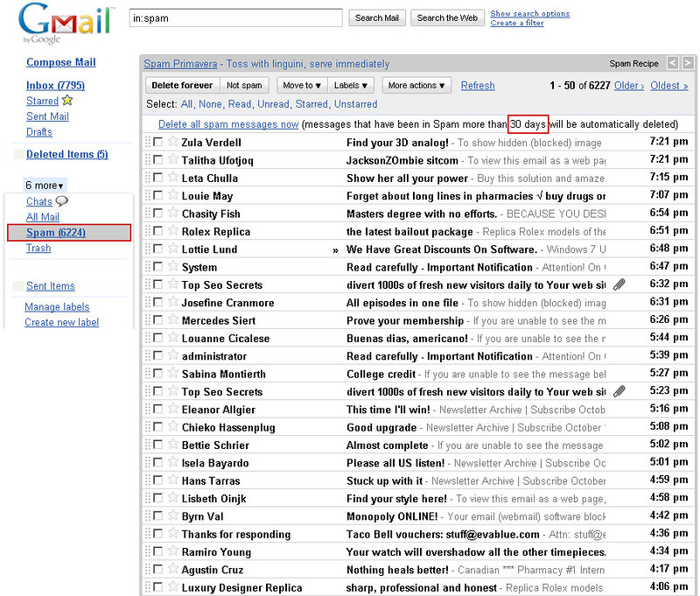The image size is (700, 596).
Task: Star the message from Zula Verdell
Action: coord(172,143)
